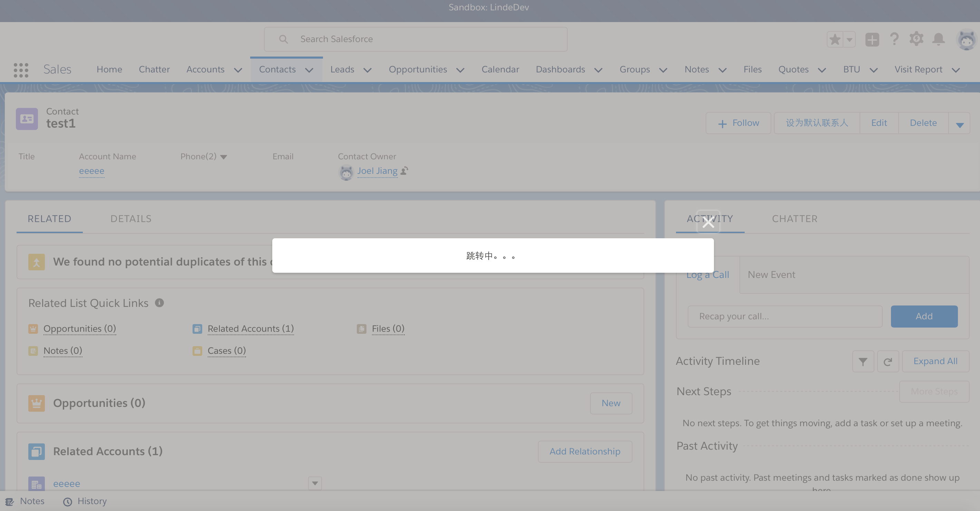Open more record actions dropdown next to Delete
Image resolution: width=980 pixels, height=511 pixels.
pos(959,123)
